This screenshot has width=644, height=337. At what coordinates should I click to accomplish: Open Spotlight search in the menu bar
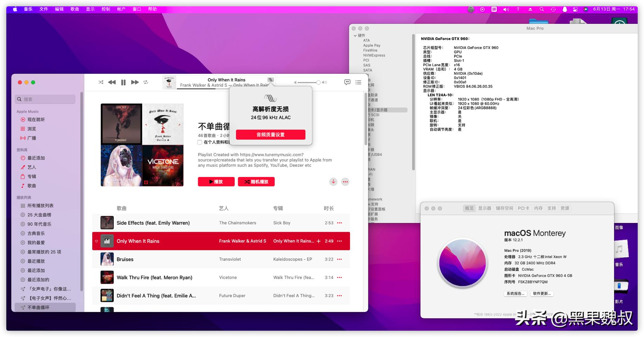pos(542,9)
